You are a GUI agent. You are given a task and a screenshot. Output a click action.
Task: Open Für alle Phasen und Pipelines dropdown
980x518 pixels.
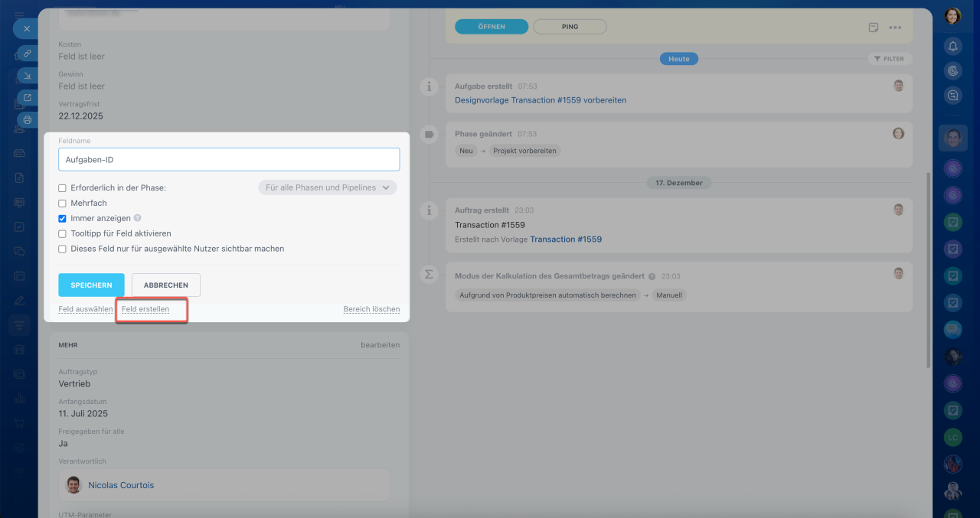327,187
